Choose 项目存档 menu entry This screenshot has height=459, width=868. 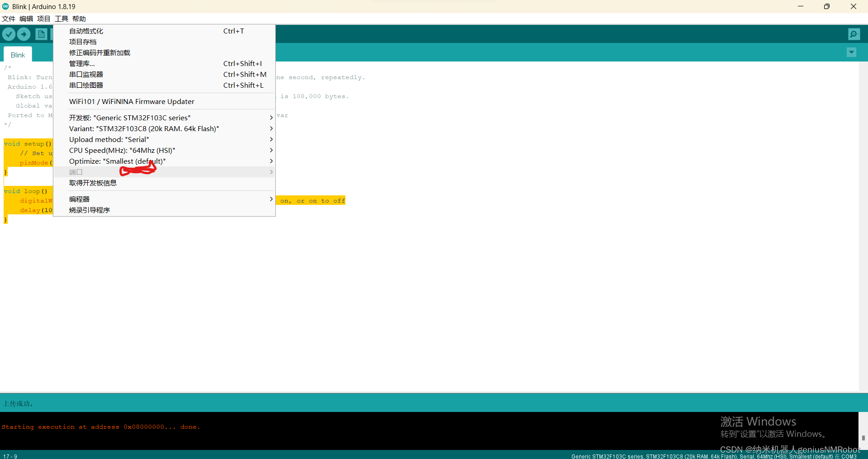pyautogui.click(x=165, y=42)
